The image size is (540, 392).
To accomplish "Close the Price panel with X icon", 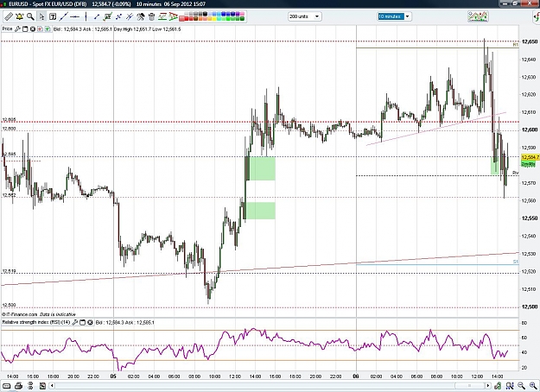I will coord(32,28).
